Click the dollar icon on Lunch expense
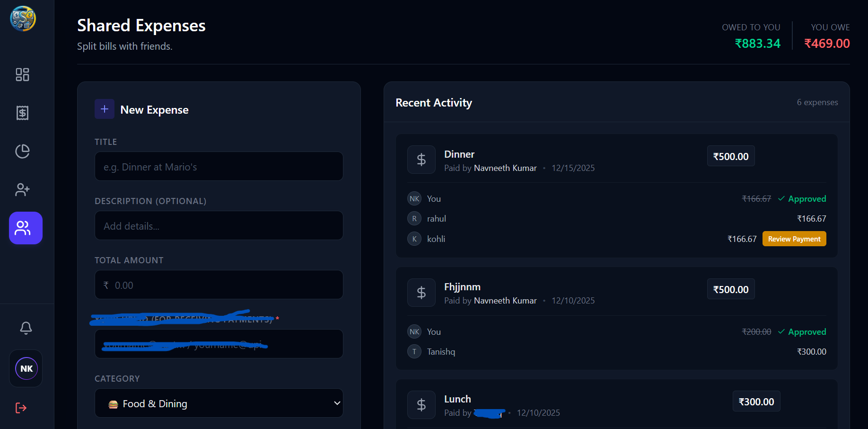868x429 pixels. tap(421, 405)
